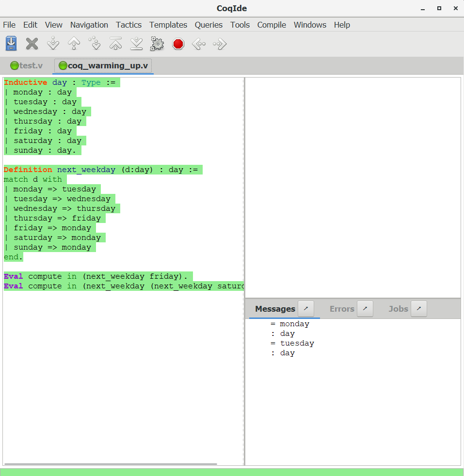This screenshot has width=464, height=476.
Task: Detach the Messages panel with arrow button
Action: tap(306, 309)
